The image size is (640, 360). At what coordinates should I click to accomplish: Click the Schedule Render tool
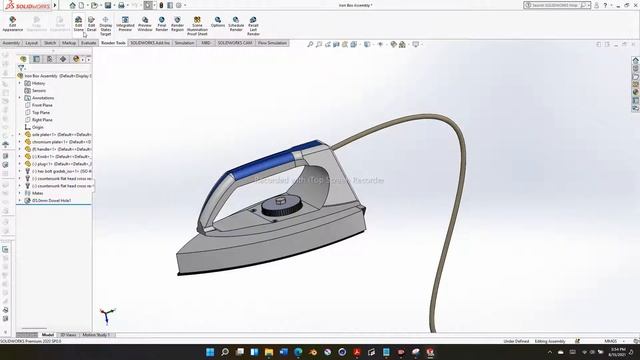(x=236, y=24)
